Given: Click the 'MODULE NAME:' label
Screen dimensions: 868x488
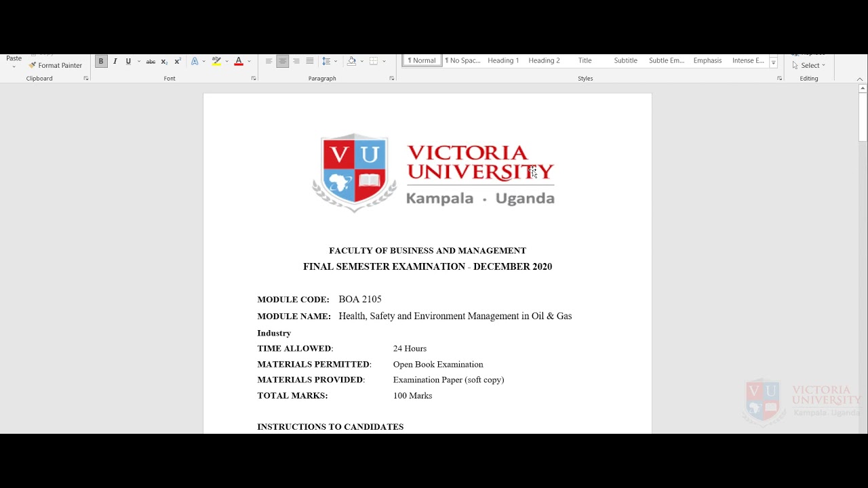Looking at the screenshot, I should coord(294,317).
